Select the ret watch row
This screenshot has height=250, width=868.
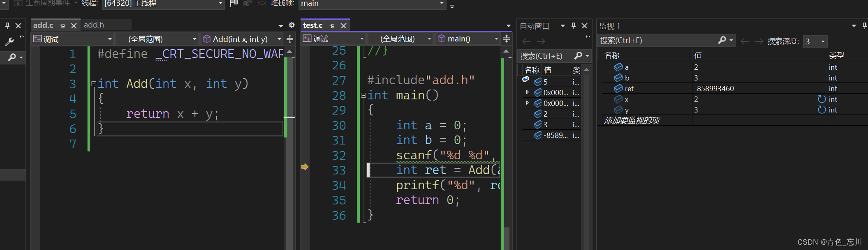(734, 88)
